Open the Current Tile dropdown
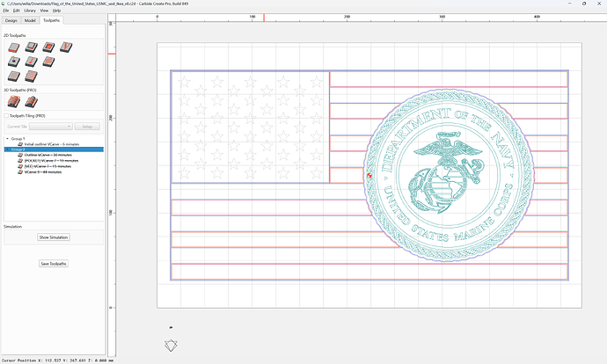607x364 pixels. (x=51, y=127)
